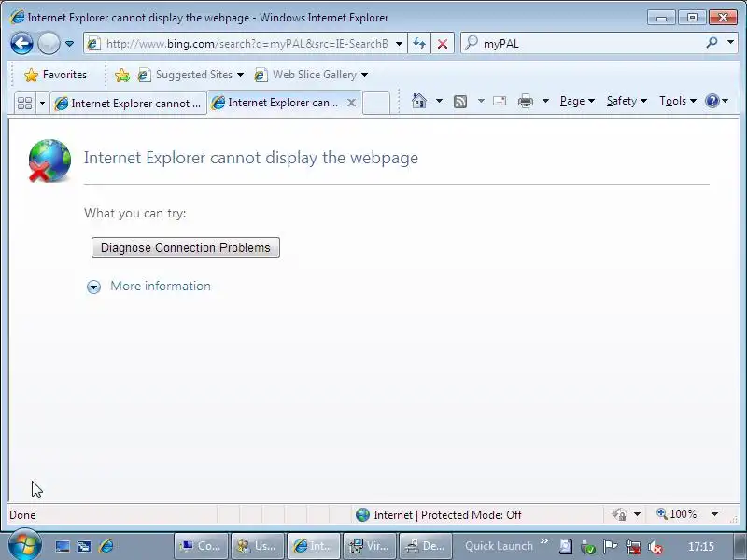The height and width of the screenshot is (560, 747).
Task: Switch to 'Us...' taskbar window
Action: pyautogui.click(x=258, y=546)
